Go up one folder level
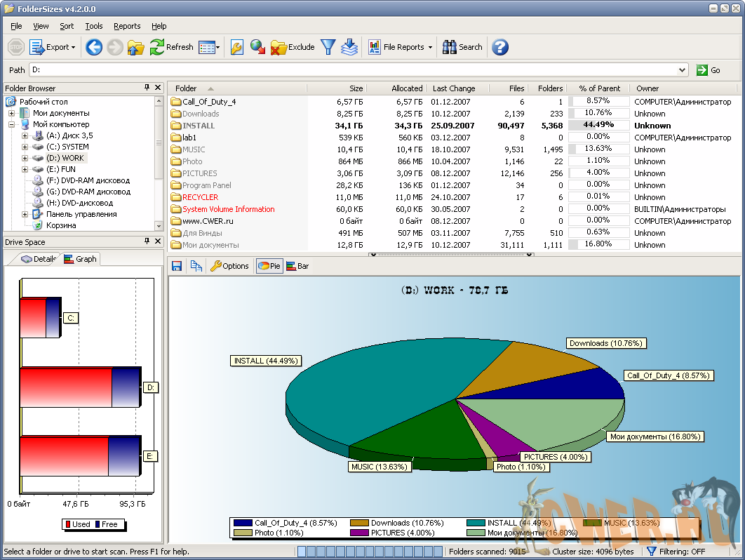 [x=136, y=47]
